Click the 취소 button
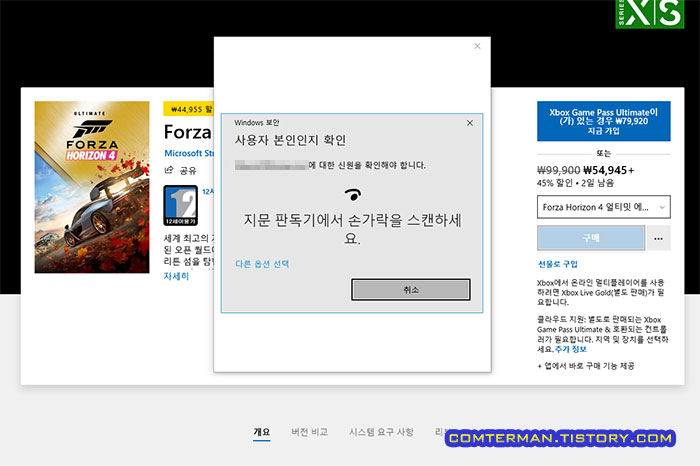Screen dimensions: 700x466 coord(411,290)
